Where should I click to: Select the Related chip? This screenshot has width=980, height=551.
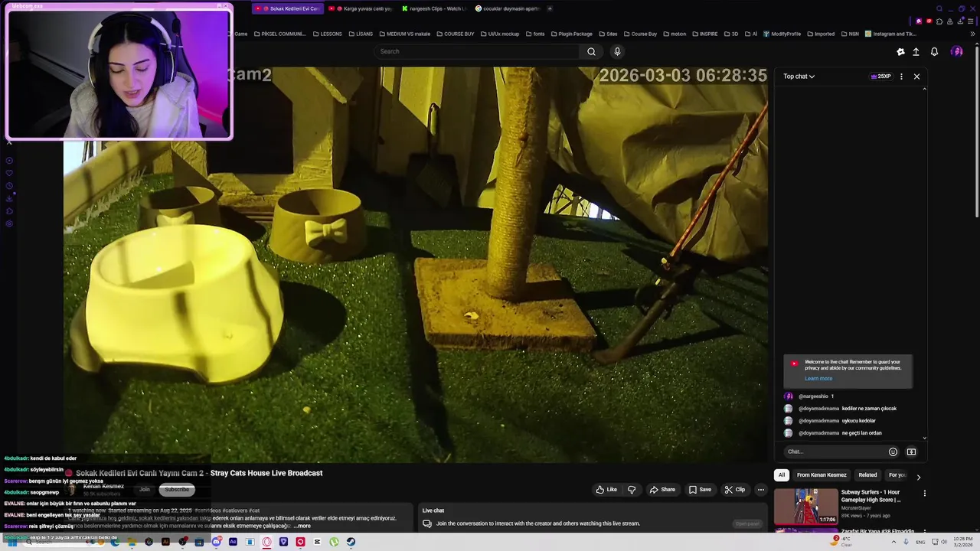coord(867,475)
